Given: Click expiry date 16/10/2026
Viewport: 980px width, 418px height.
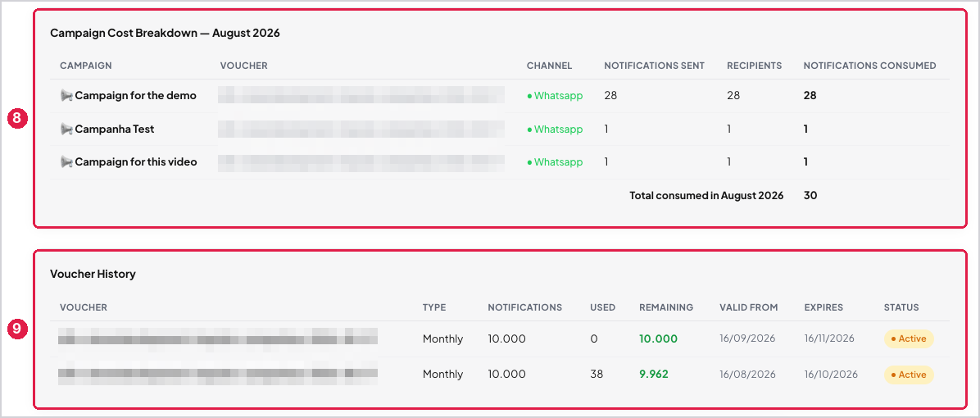Looking at the screenshot, I should point(831,375).
